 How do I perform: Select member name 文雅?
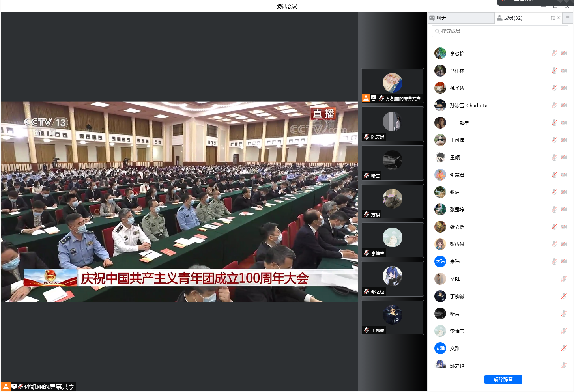[455, 349]
